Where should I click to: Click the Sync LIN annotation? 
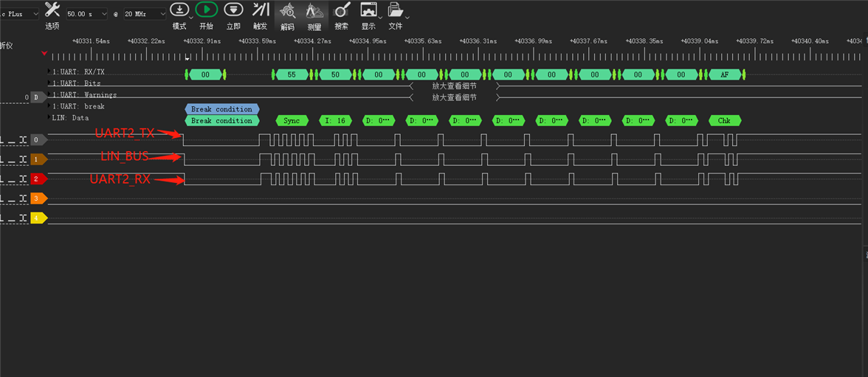(292, 121)
